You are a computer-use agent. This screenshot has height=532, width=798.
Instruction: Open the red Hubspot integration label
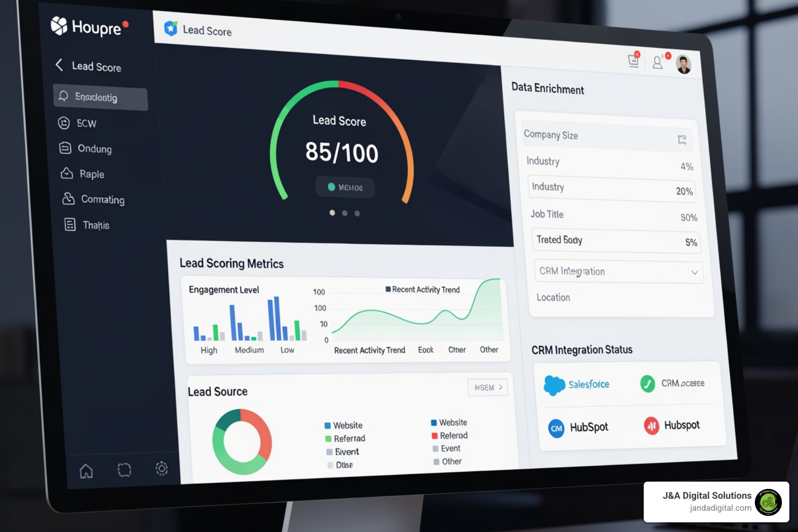tap(682, 425)
